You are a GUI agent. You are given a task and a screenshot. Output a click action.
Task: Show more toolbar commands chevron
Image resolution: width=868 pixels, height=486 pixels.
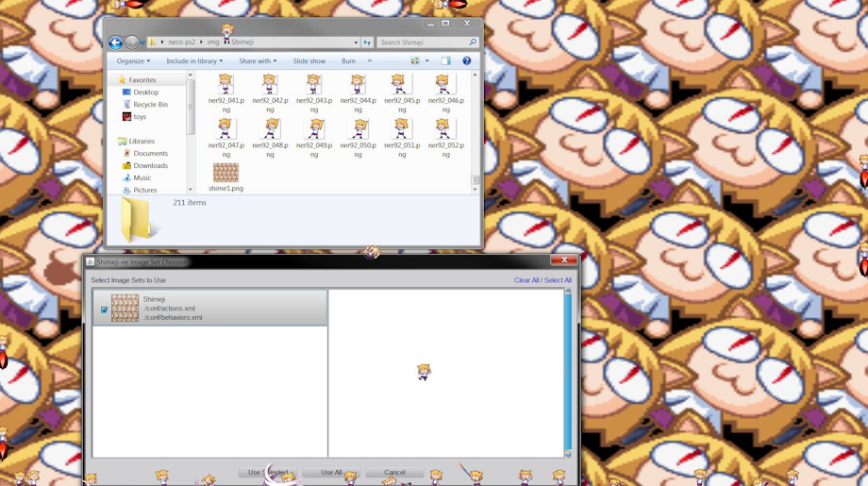click(370, 61)
